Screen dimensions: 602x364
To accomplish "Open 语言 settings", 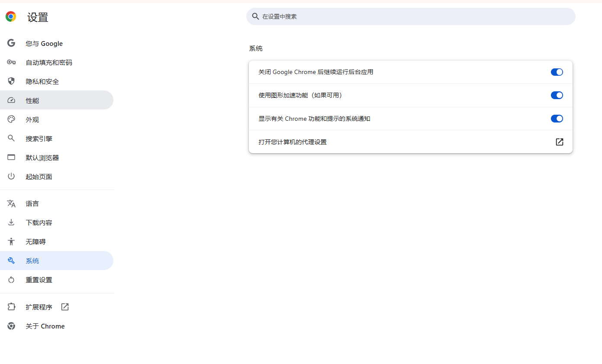I will tap(57, 203).
